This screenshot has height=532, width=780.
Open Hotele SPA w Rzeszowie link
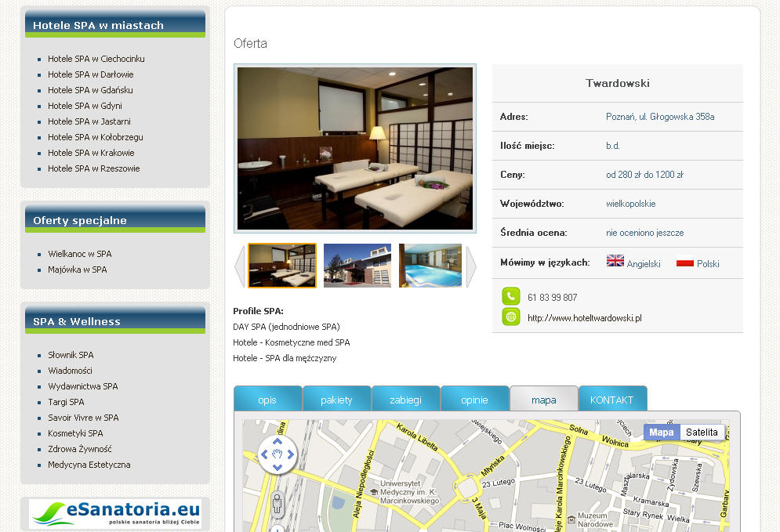pyautogui.click(x=93, y=168)
